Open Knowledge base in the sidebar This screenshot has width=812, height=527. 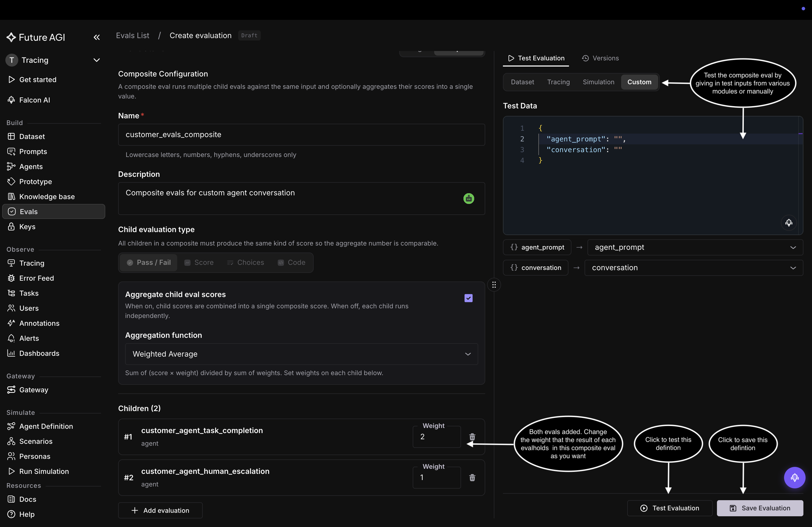[47, 196]
